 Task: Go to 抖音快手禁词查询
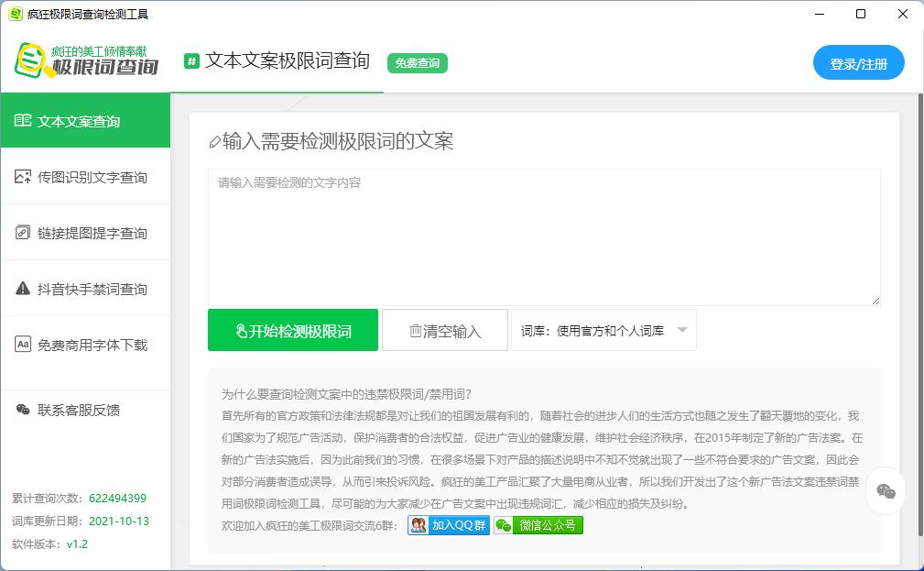(x=85, y=289)
